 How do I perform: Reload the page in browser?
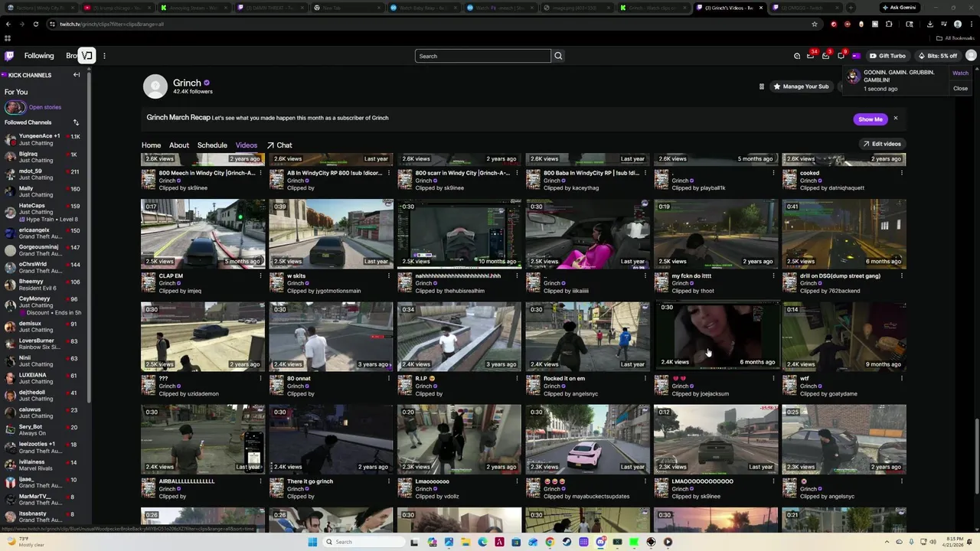[35, 24]
